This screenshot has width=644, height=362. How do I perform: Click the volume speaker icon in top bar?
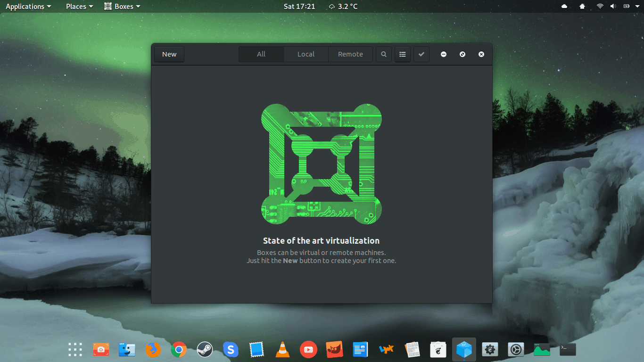coord(613,7)
